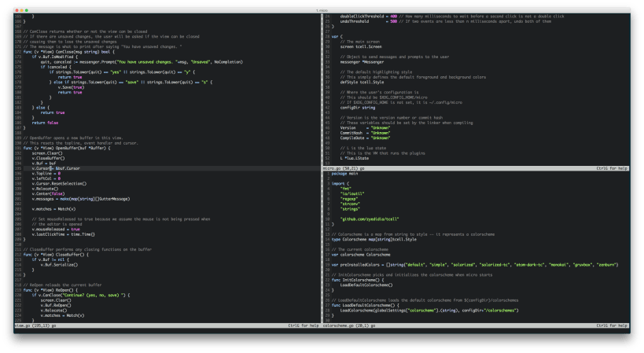The image size is (644, 353).
Task: Click 'configDir string' in micro.go pane
Action: coord(358,108)
